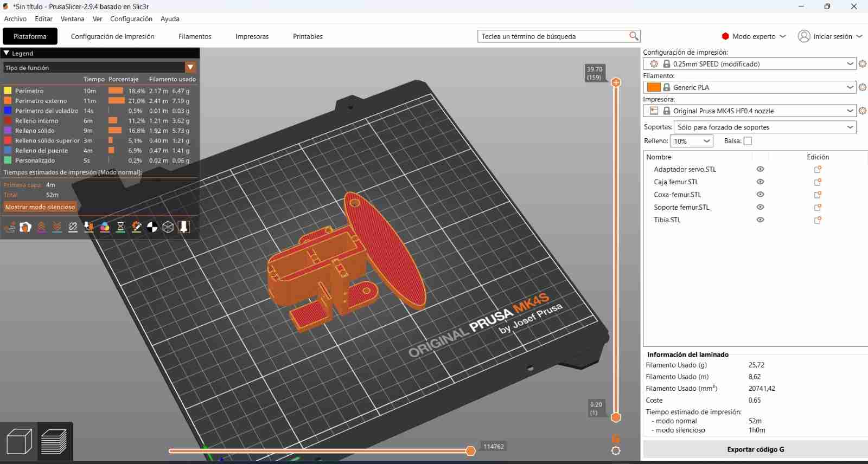868x464 pixels.
Task: Open the print configuration preset dropdown
Action: click(750, 64)
